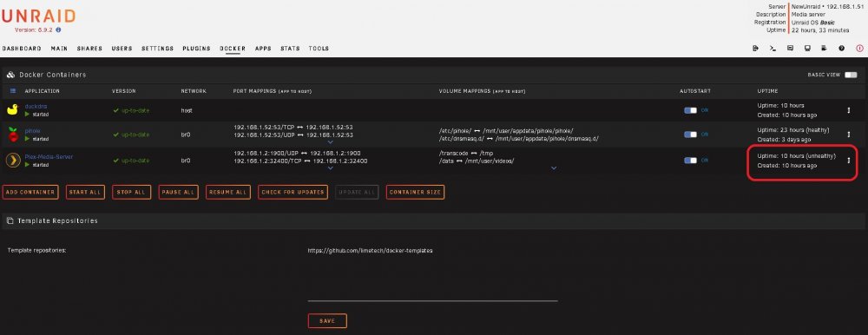The width and height of the screenshot is (868, 335).
Task: Click the move handle on pihole row
Action: click(x=849, y=135)
